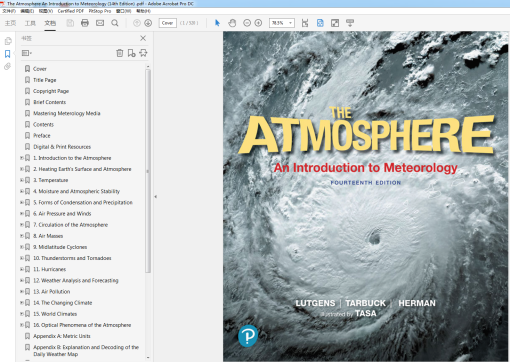Click the page number input field
This screenshot has height=362, width=510.
(x=168, y=23)
